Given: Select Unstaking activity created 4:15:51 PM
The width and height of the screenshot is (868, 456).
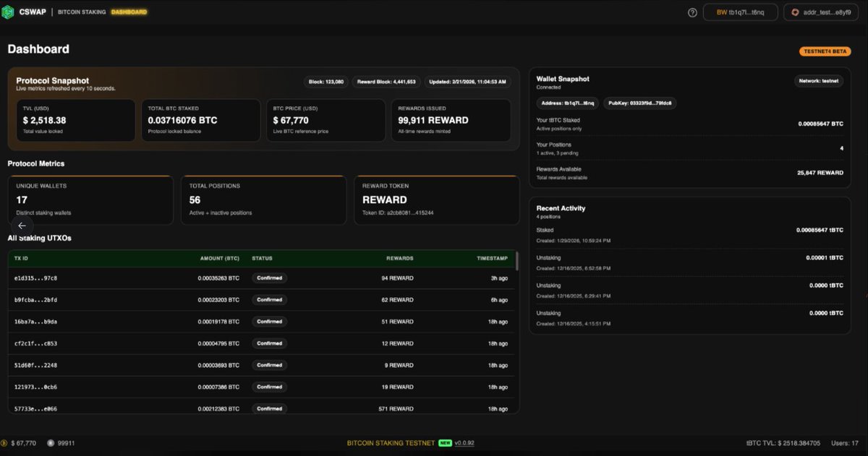Looking at the screenshot, I should pos(689,317).
